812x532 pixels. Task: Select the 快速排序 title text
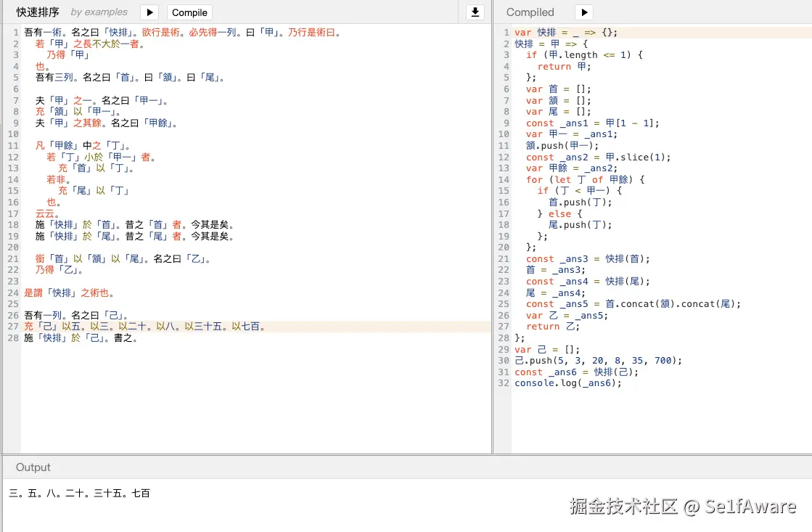[x=38, y=12]
